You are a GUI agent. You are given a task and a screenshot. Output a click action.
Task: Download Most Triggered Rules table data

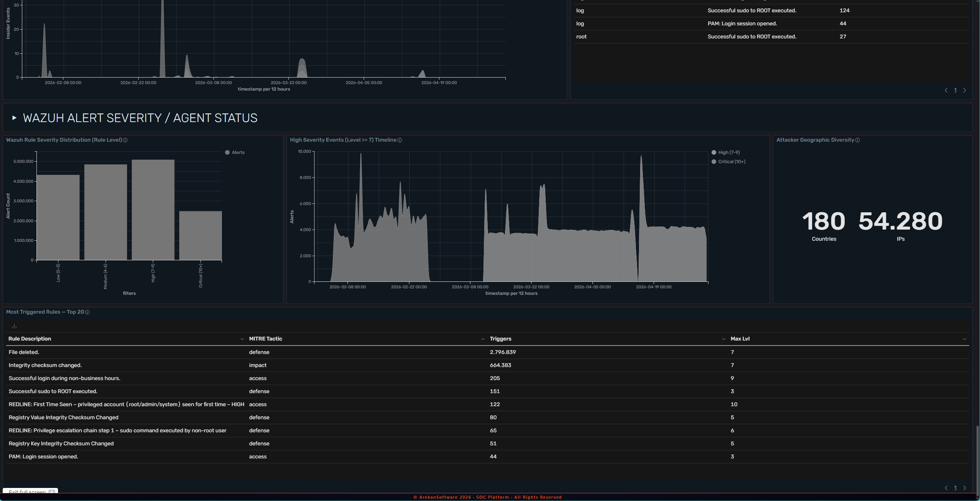tap(14, 326)
